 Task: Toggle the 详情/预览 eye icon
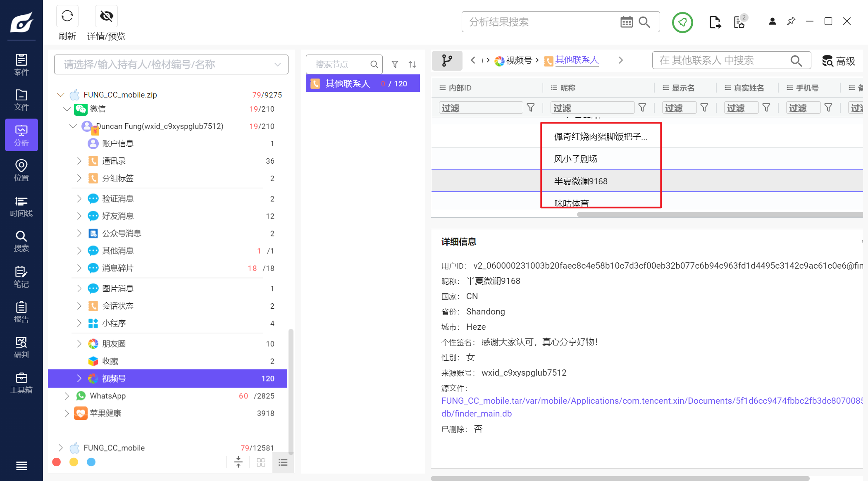pos(106,17)
